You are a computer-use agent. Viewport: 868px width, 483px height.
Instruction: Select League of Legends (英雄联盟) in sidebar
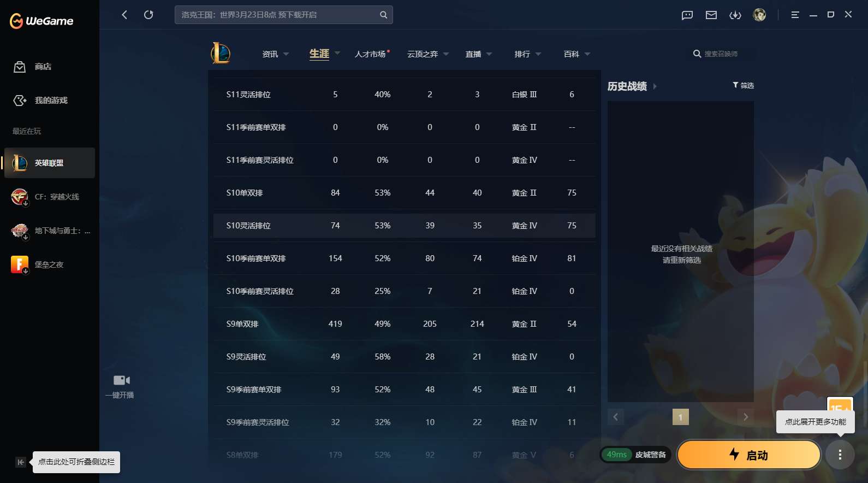coord(50,163)
